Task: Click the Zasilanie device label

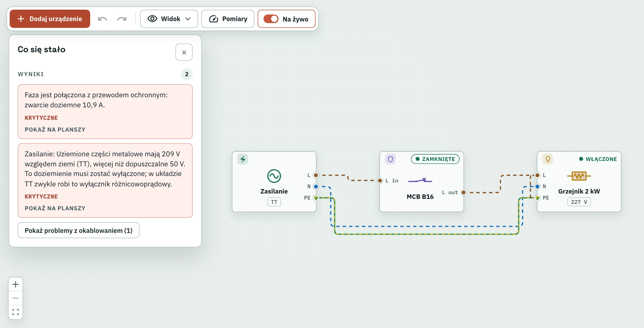Action: [x=274, y=191]
